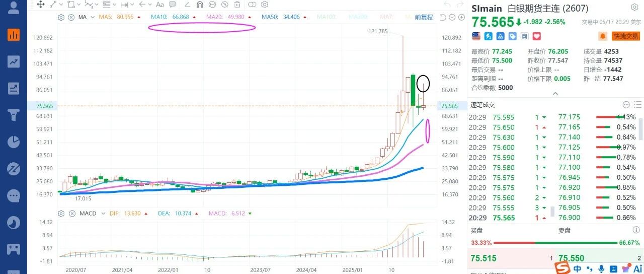
Task: Click the 前复权 price adjustment option
Action: point(424,17)
